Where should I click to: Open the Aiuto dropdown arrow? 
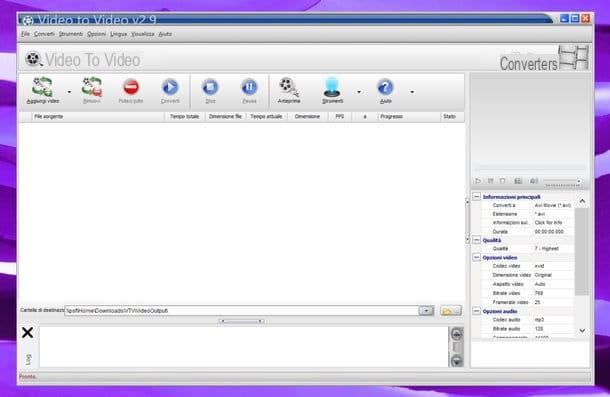tap(412, 92)
